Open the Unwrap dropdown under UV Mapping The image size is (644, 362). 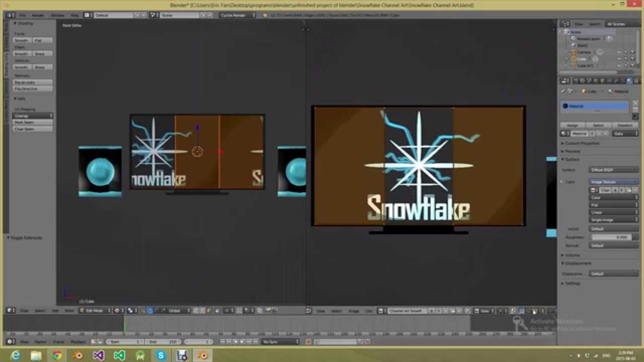pyautogui.click(x=33, y=116)
